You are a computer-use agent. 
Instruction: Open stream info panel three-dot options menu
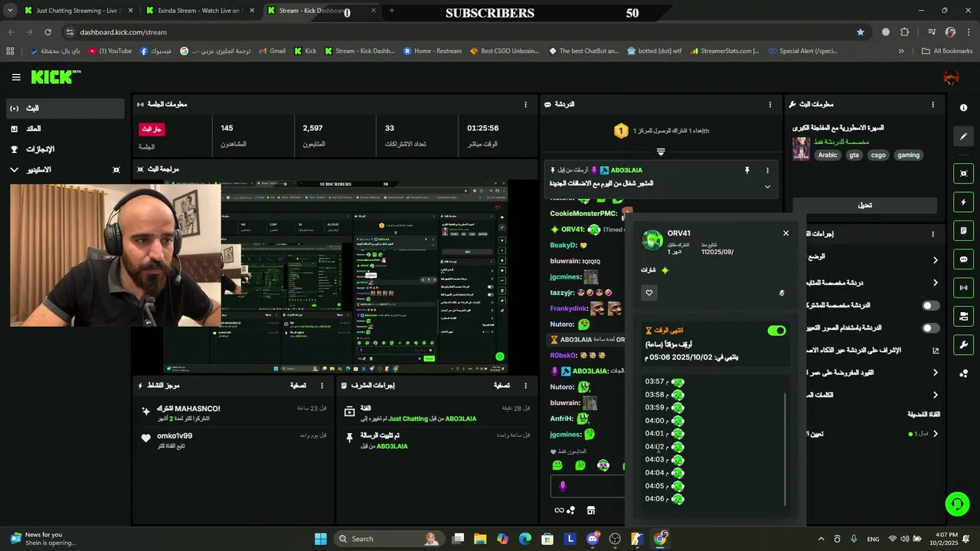pyautogui.click(x=933, y=104)
